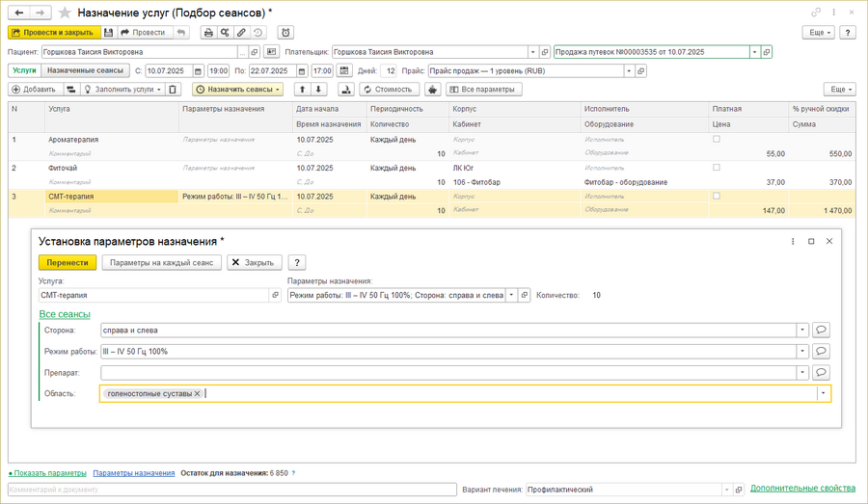
Task: Expand the Режим работы dropdown list
Action: (x=802, y=351)
